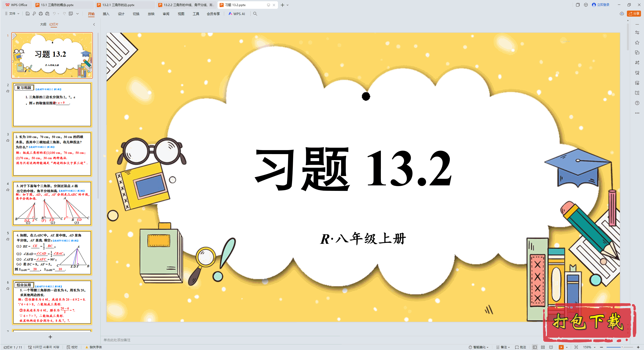Click the help question mark icon in sidebar
Image resolution: width=644 pixels, height=350 pixels.
pos(637,103)
